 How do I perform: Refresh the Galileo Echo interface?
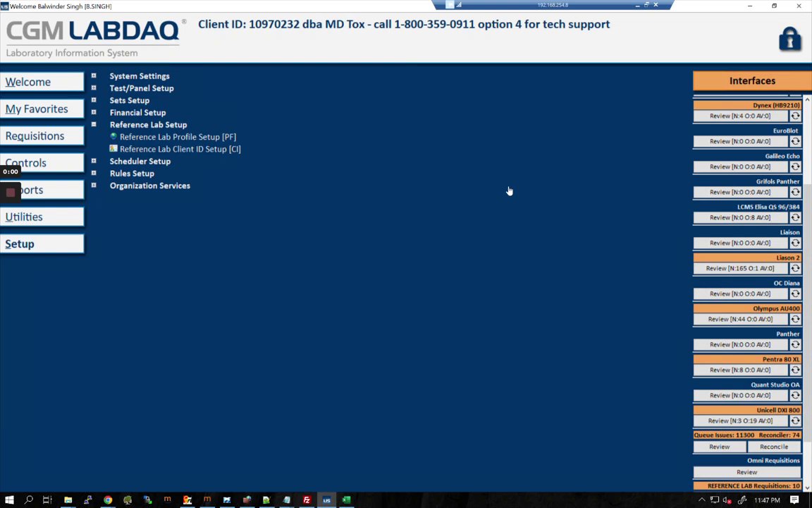click(x=795, y=167)
